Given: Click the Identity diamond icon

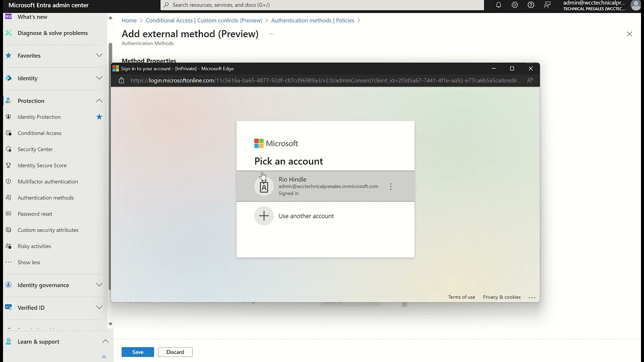Looking at the screenshot, I should 8,78.
